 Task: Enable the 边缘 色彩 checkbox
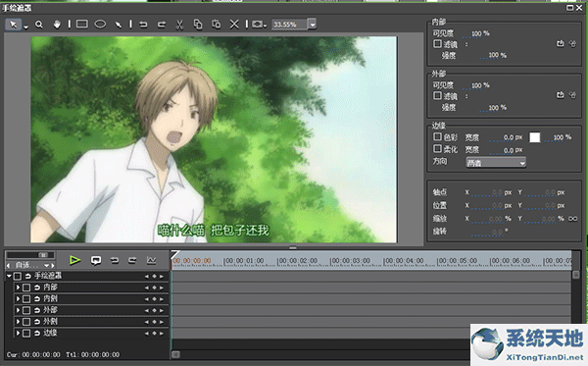(437, 136)
